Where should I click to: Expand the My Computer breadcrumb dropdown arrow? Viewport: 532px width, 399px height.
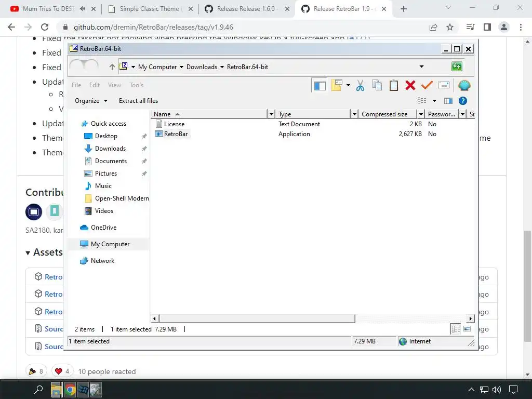coord(181,67)
